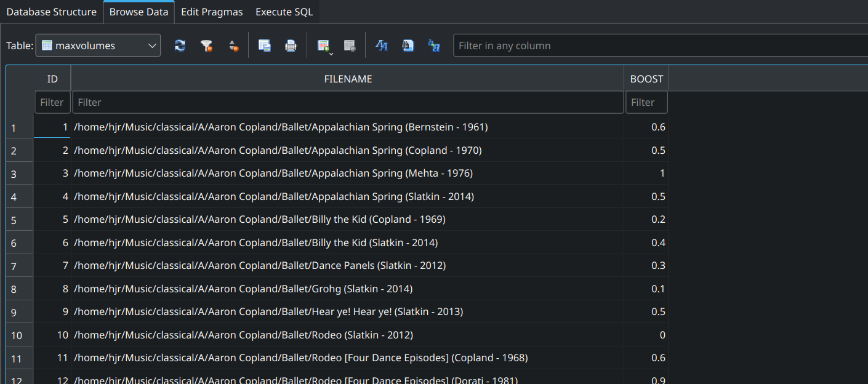Click the BOOST column filter box

coord(646,102)
